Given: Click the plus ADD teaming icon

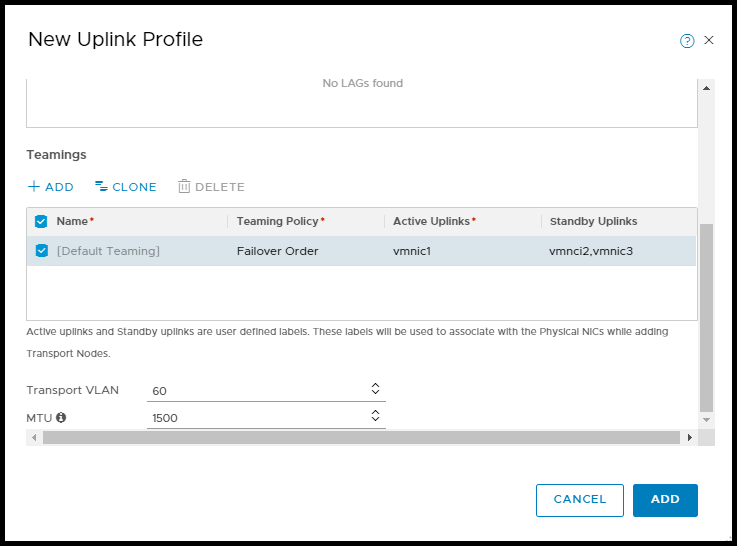Looking at the screenshot, I should [34, 187].
